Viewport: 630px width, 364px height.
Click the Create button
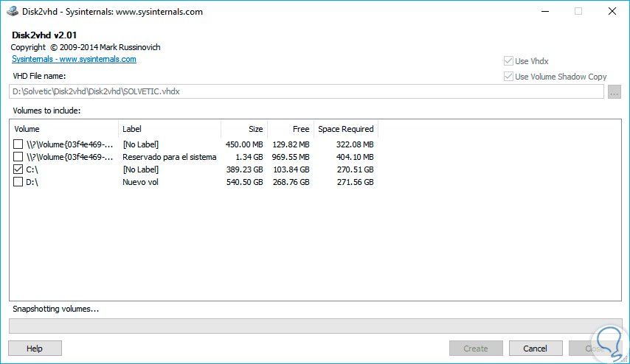(x=476, y=349)
